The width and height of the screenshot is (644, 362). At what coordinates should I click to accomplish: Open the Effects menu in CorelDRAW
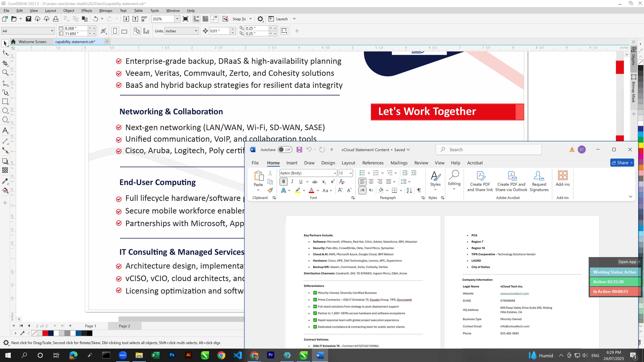coord(87,11)
